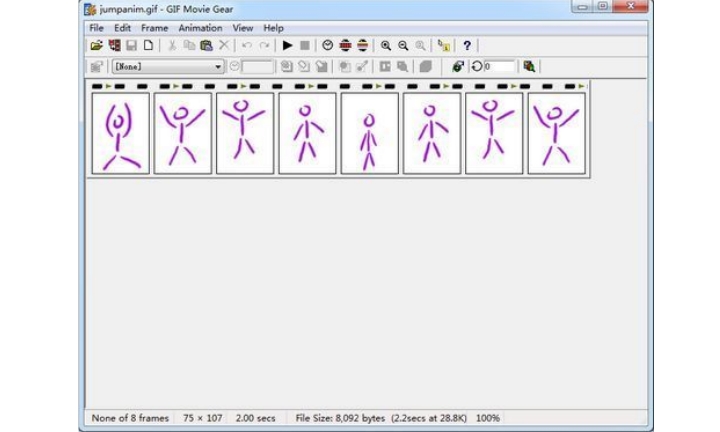Select the fifth frame with standing figure
The width and height of the screenshot is (720, 432).
click(x=370, y=134)
